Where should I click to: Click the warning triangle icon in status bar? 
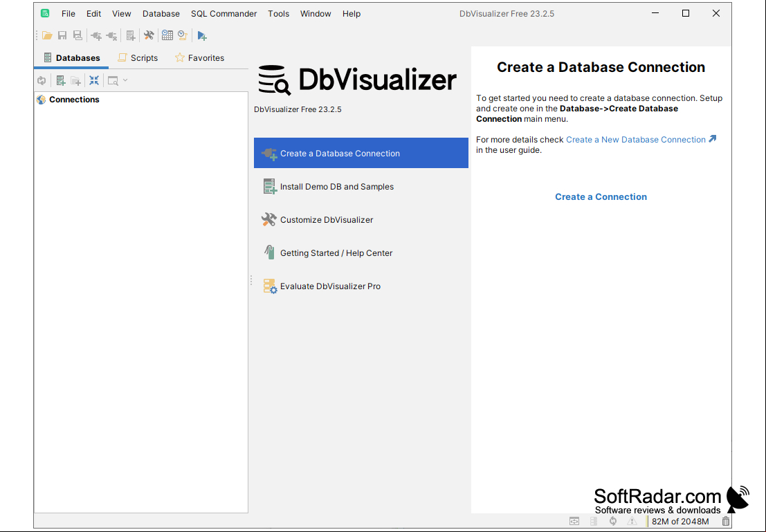point(632,522)
